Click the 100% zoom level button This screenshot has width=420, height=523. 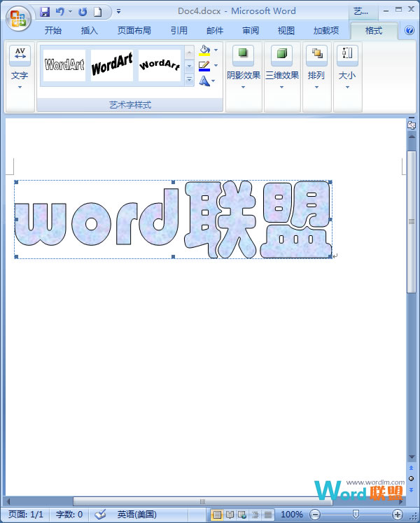pos(292,515)
